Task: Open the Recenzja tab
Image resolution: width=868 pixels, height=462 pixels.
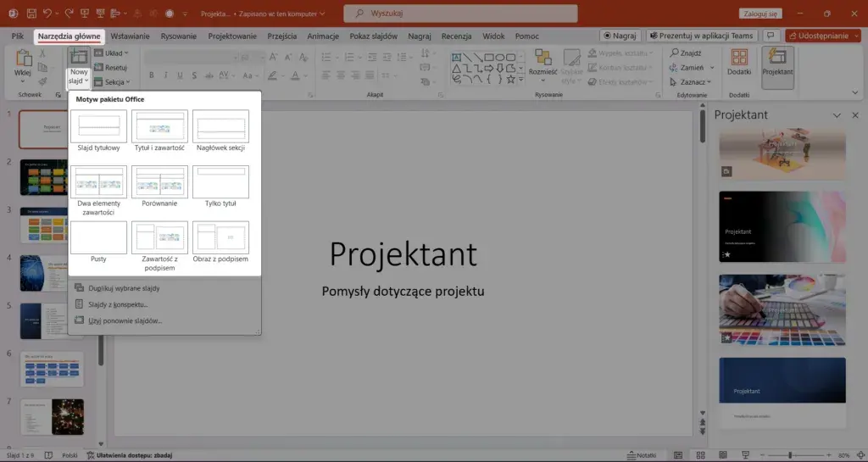Action: coord(456,36)
